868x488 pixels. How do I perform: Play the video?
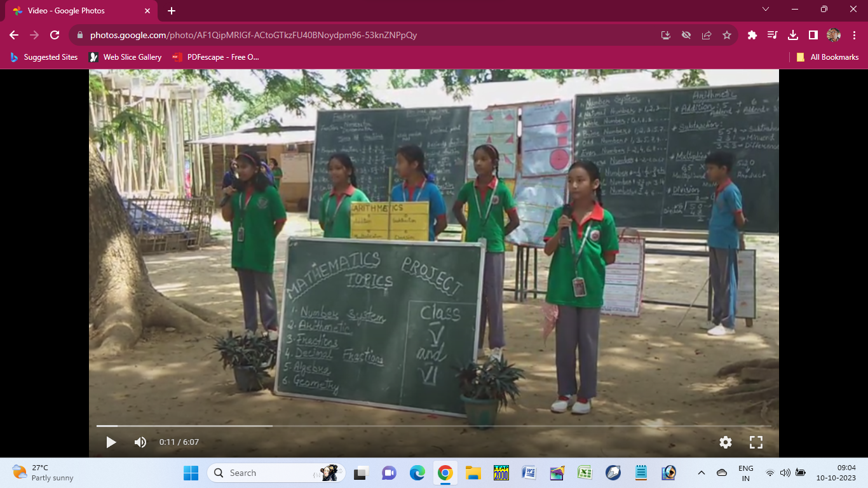pos(111,442)
